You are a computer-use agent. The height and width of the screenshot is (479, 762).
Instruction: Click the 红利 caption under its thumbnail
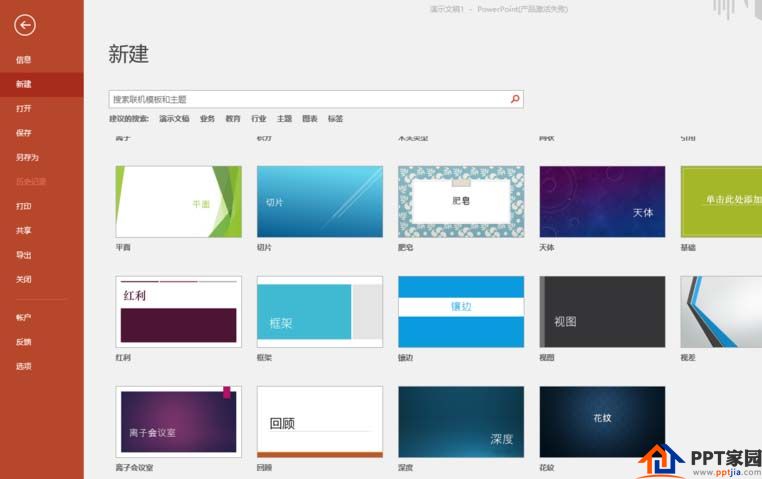point(123,358)
